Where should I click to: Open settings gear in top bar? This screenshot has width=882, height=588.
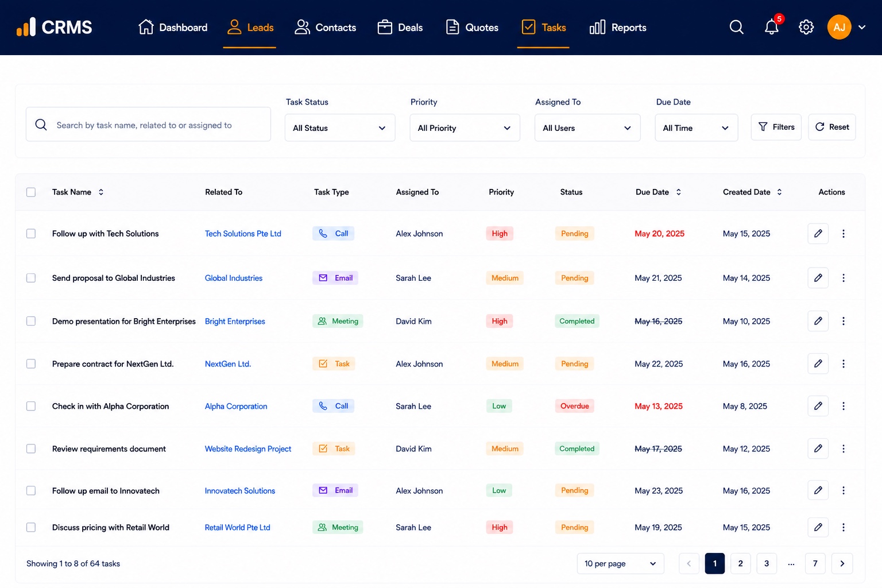(806, 27)
